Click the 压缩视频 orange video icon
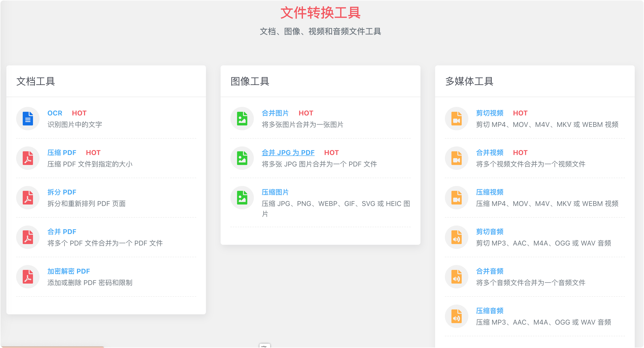The image size is (644, 348). (x=457, y=198)
